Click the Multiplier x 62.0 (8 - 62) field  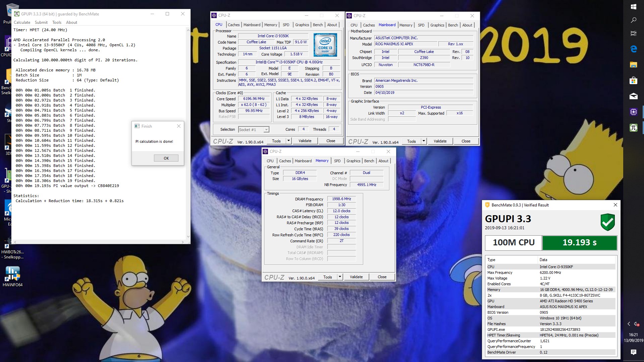254,105
